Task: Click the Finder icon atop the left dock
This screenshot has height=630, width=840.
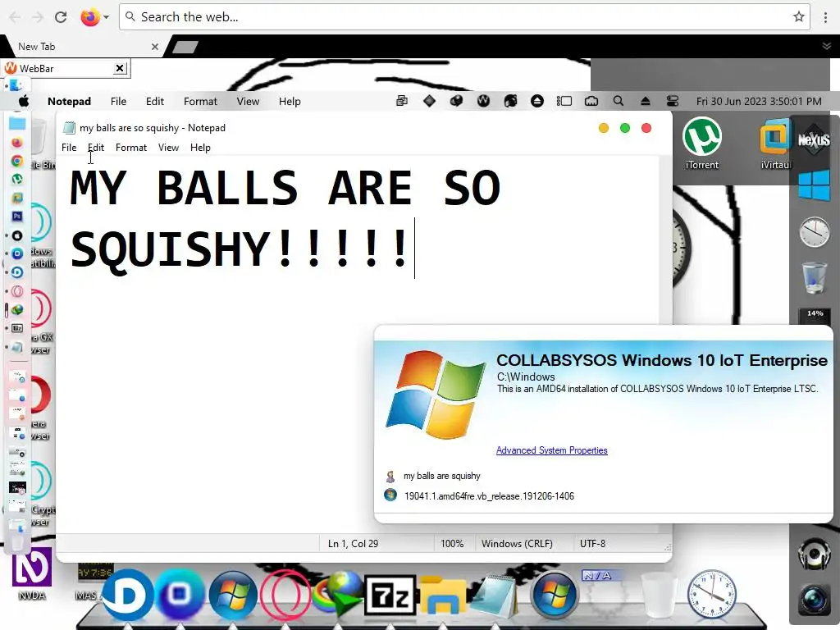Action: tap(16, 84)
